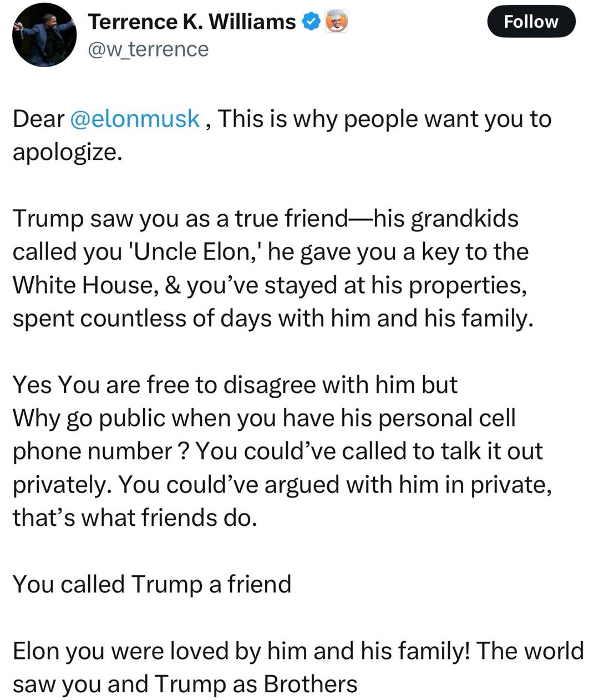Click the "You called Trump a friend" line
599x700 pixels.
[x=152, y=585]
